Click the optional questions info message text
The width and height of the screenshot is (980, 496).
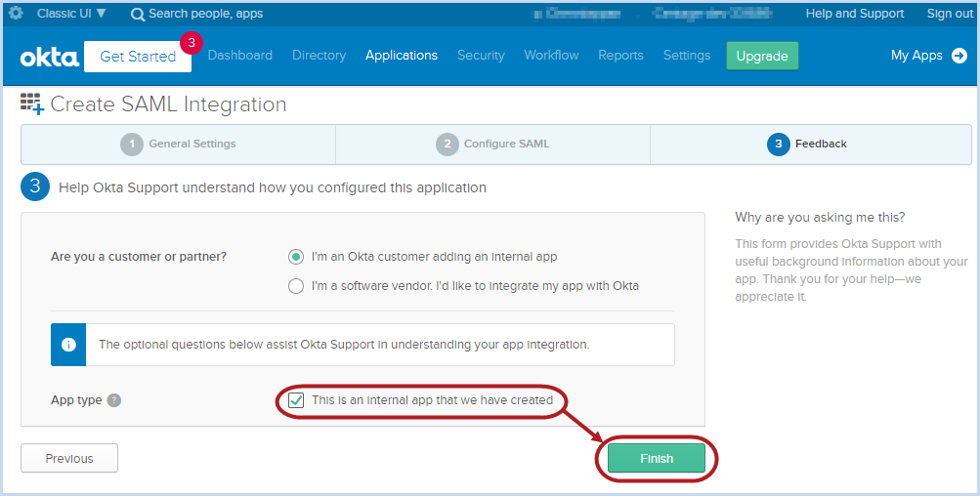coord(344,345)
